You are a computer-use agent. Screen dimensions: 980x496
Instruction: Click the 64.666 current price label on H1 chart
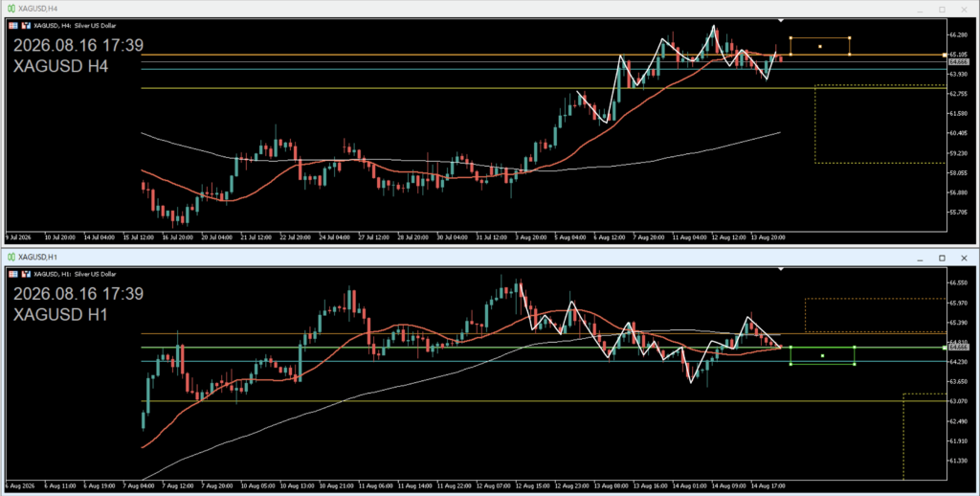958,348
